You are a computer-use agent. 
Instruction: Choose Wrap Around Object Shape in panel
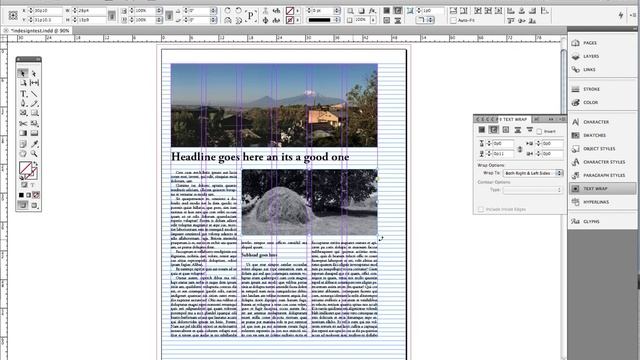pos(506,130)
